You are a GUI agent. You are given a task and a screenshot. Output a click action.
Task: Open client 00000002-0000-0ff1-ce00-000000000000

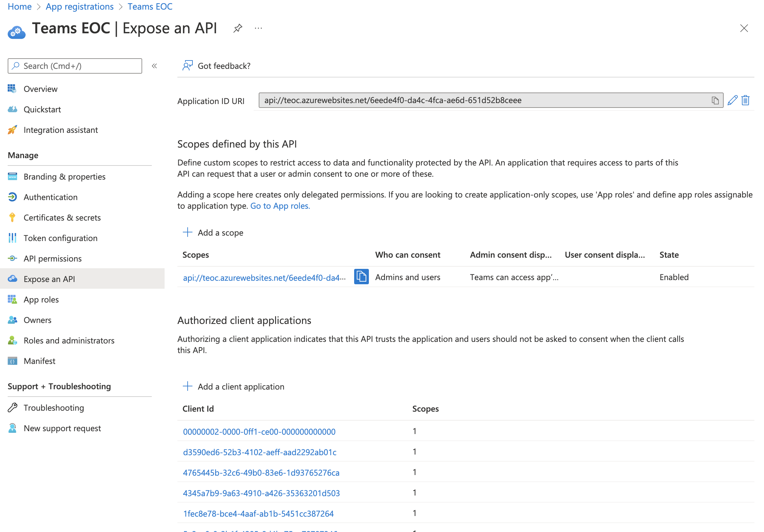259,431
